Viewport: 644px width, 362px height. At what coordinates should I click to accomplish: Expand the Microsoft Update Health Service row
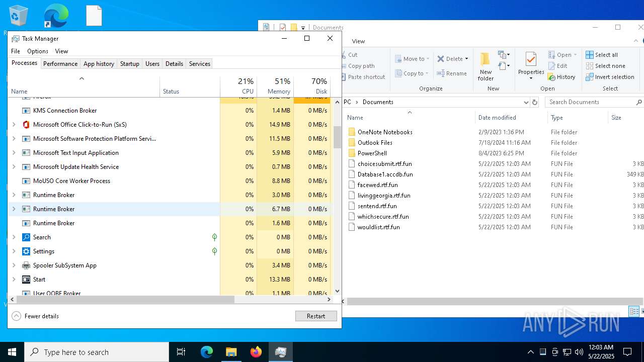(14, 167)
